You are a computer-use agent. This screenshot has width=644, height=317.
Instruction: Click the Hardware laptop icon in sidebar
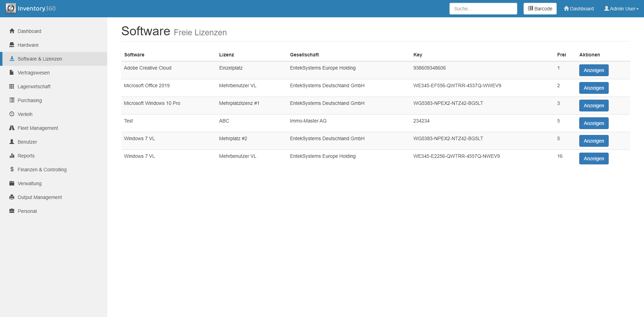[x=12, y=45]
